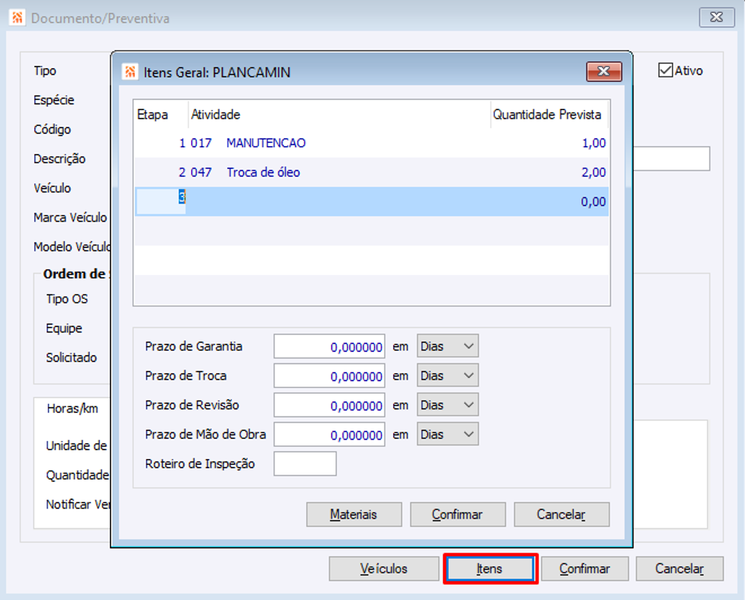Image resolution: width=745 pixels, height=600 pixels.
Task: Click the quantity 0,00 cell in row 3
Action: pyautogui.click(x=593, y=202)
